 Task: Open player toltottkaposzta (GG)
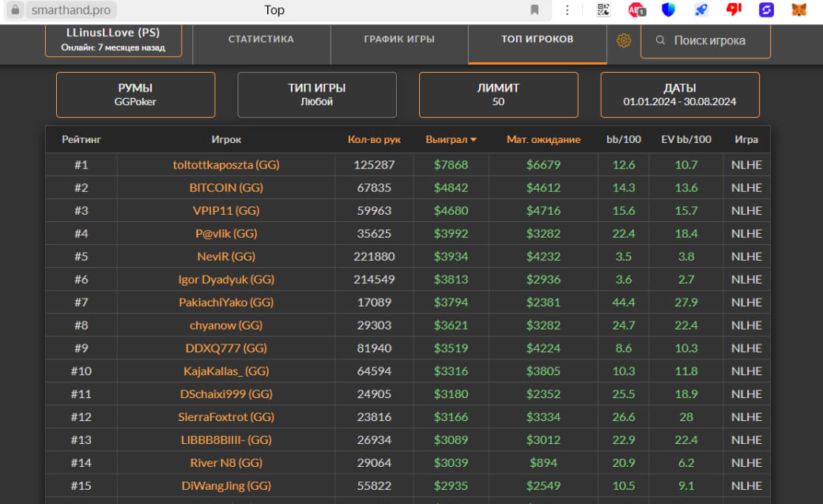coord(226,164)
